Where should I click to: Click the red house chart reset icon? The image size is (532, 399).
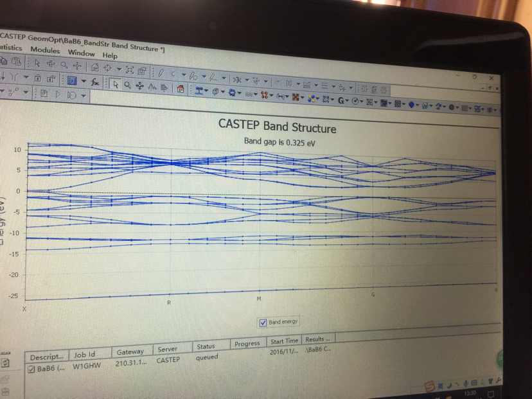(x=181, y=89)
